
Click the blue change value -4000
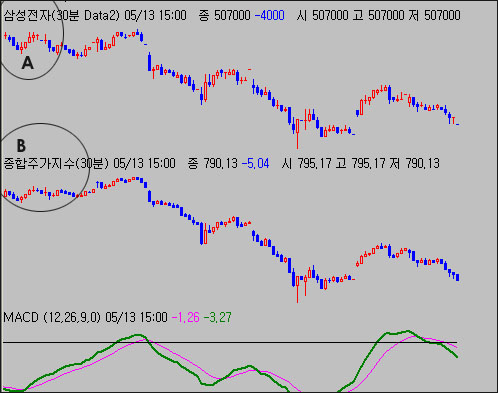click(269, 15)
